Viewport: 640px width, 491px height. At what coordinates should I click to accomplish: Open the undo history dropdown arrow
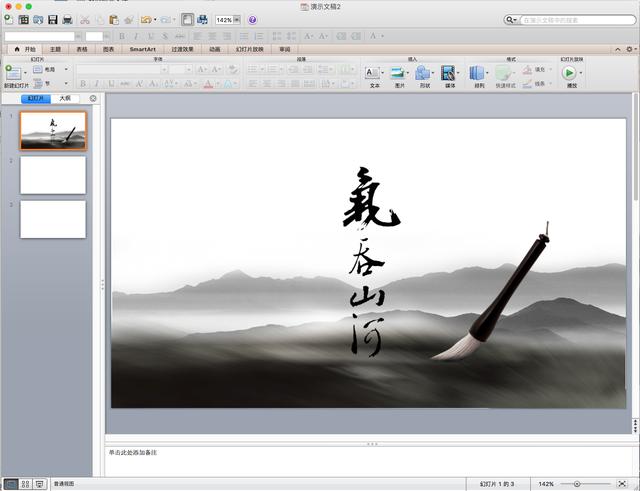pos(155,20)
